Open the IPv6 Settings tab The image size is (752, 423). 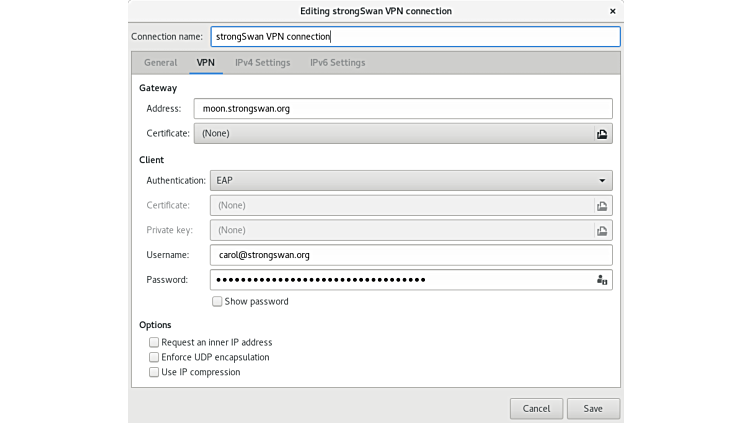click(x=337, y=63)
